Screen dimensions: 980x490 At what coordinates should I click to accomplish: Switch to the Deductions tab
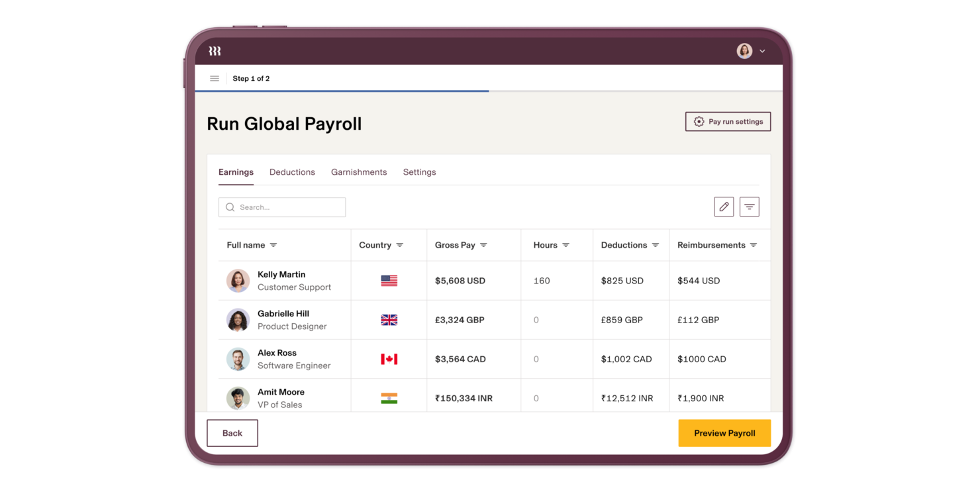tap(292, 171)
